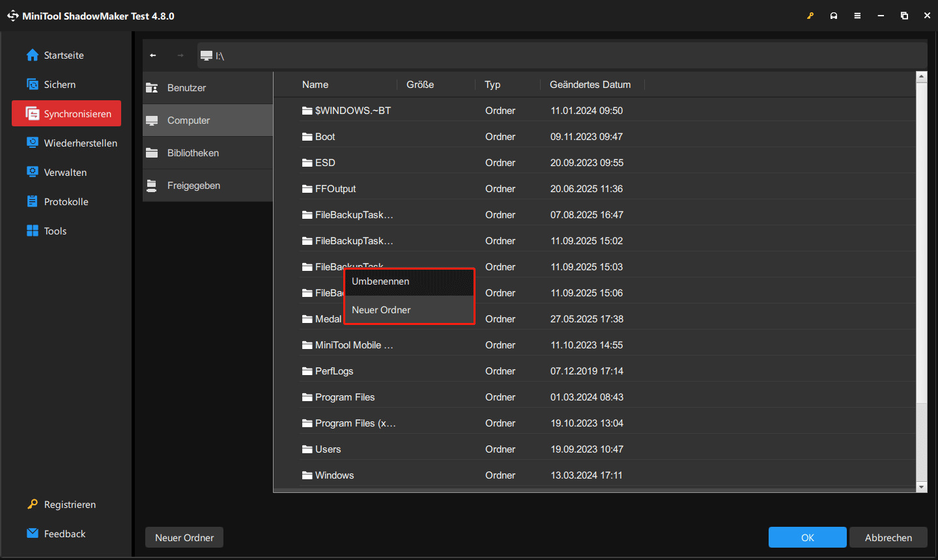938x560 pixels.
Task: Click the scrollbar down arrow
Action: [x=921, y=486]
